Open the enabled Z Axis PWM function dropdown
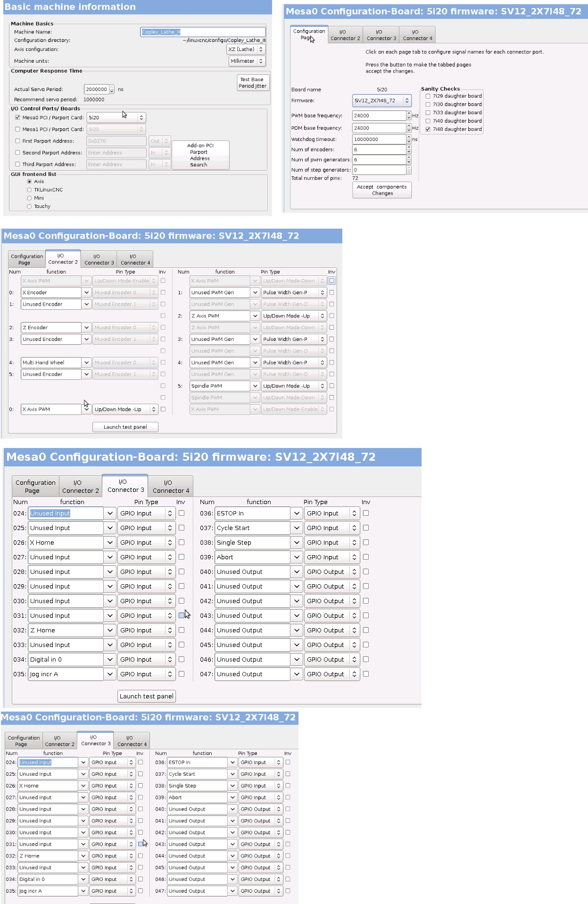The image size is (588, 904). pos(255,316)
